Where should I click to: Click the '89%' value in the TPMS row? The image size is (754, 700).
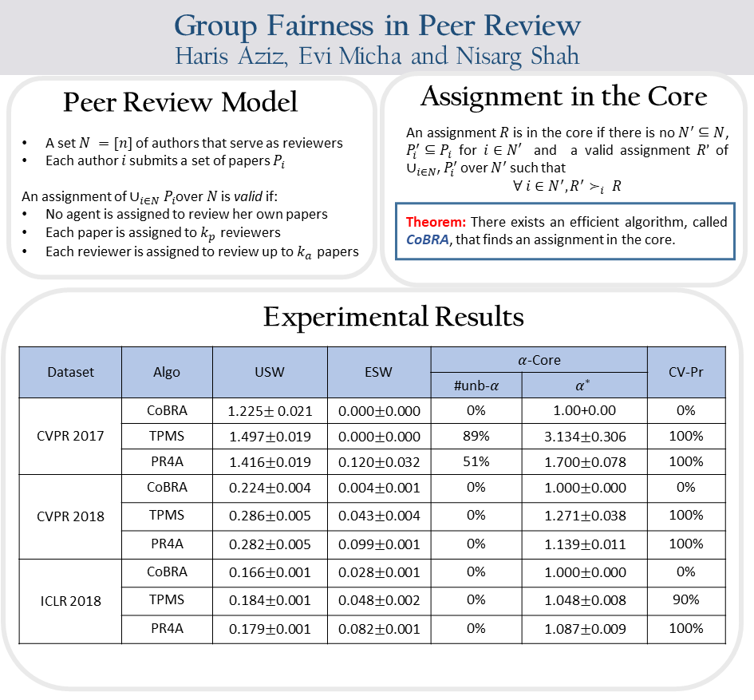[x=476, y=436]
